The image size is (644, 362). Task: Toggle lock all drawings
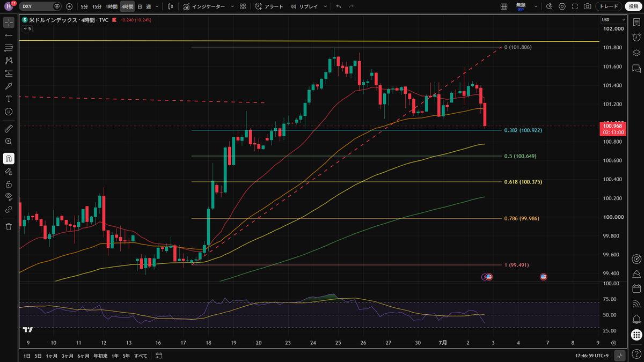tap(9, 184)
